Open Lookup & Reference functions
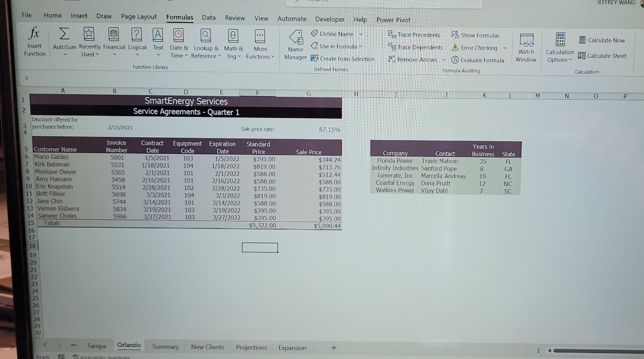Image resolution: width=644 pixels, height=359 pixels. pos(206,44)
